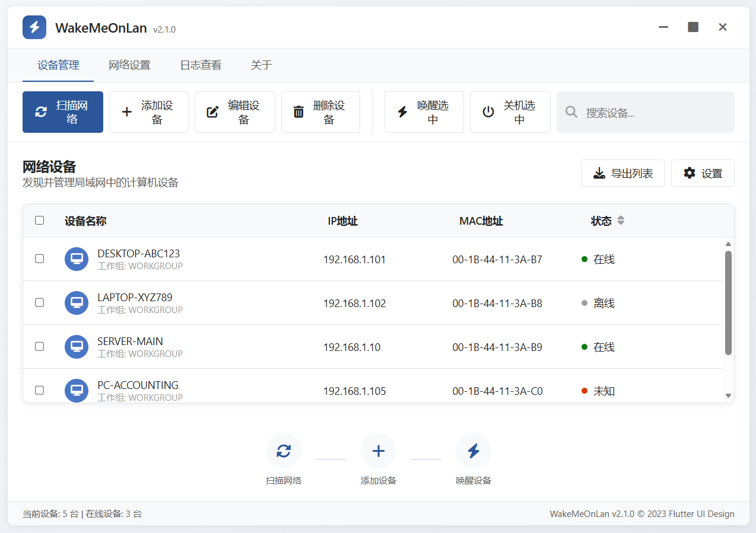Select IP address 192.168.1.102
This screenshot has width=756, height=533.
pos(354,304)
